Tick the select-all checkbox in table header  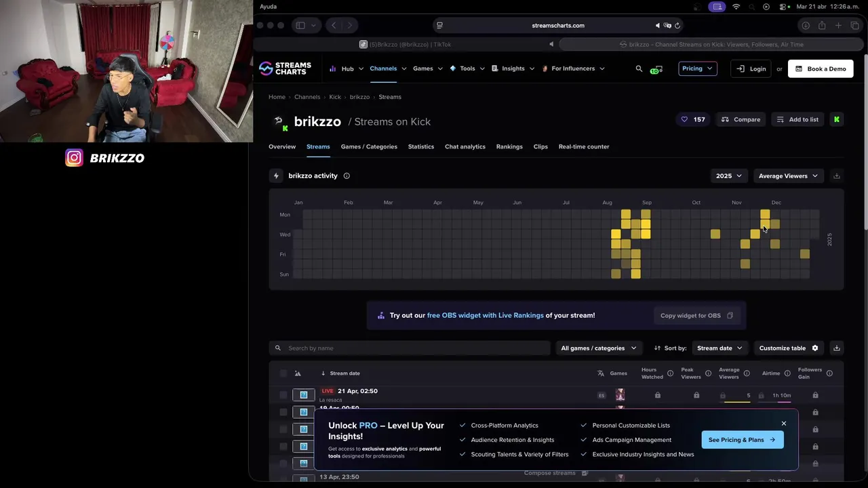click(x=283, y=373)
